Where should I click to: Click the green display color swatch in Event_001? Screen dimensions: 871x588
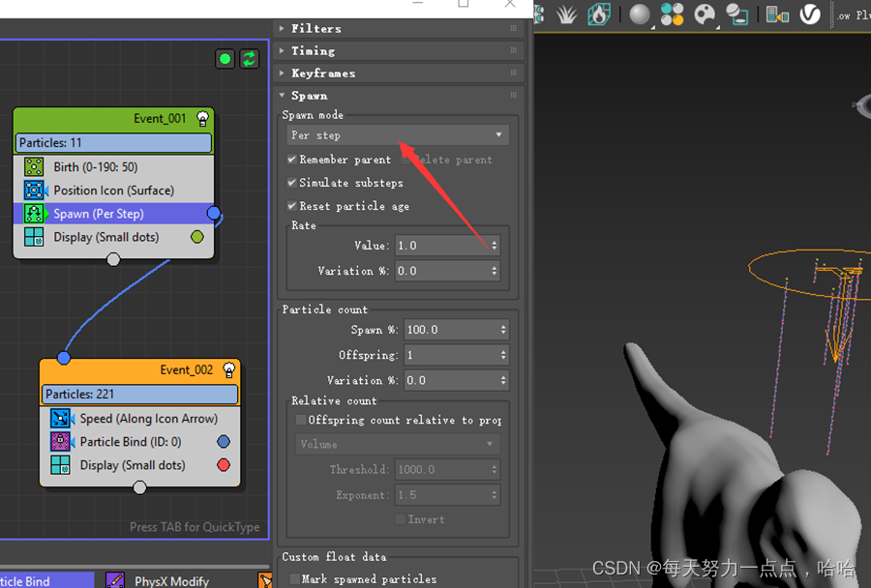point(196,236)
